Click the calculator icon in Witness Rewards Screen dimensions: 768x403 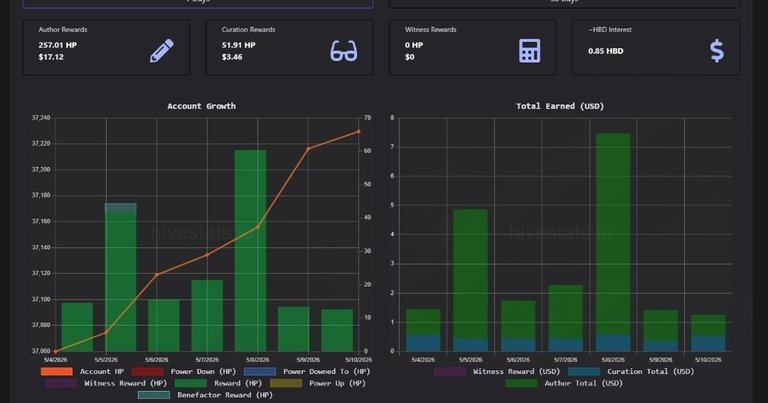[529, 51]
